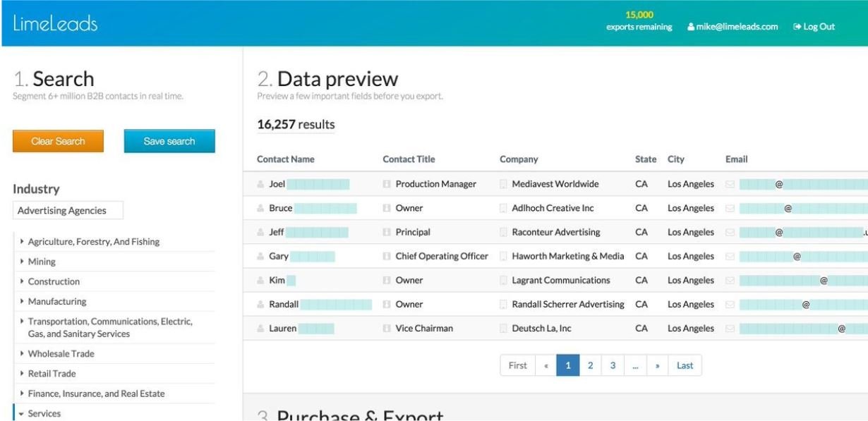Click the company icon beside Haworth Marketing & Media
Image resolution: width=868 pixels, height=421 pixels.
point(503,257)
